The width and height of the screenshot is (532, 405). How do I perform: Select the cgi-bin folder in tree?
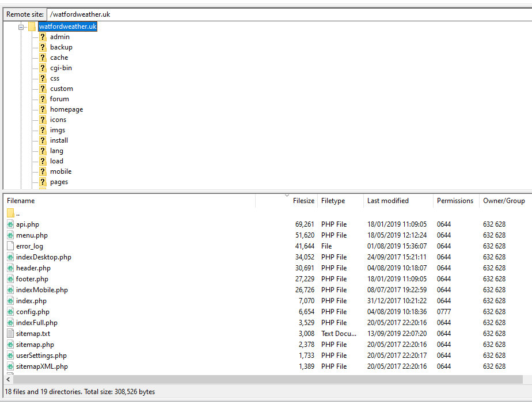click(x=61, y=68)
